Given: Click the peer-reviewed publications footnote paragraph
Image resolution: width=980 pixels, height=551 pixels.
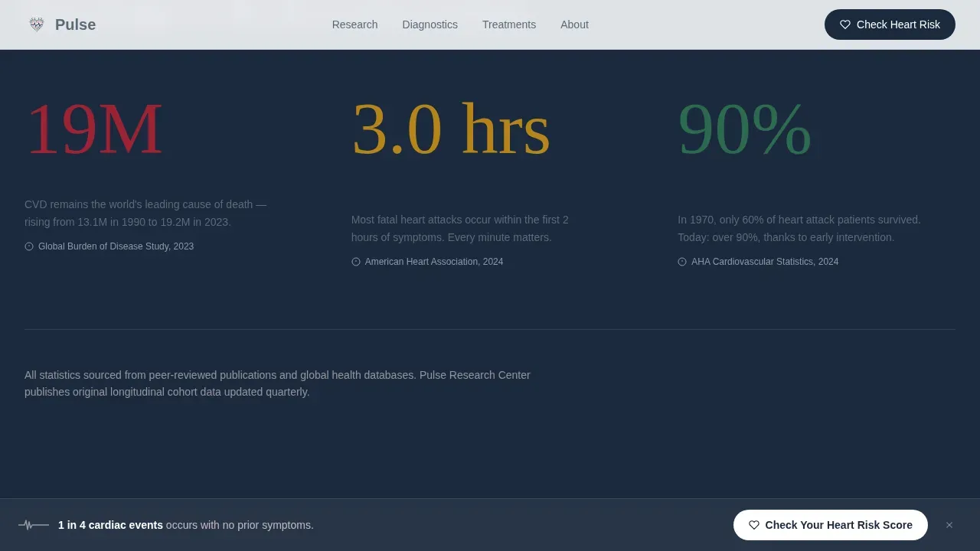Looking at the screenshot, I should pyautogui.click(x=277, y=383).
